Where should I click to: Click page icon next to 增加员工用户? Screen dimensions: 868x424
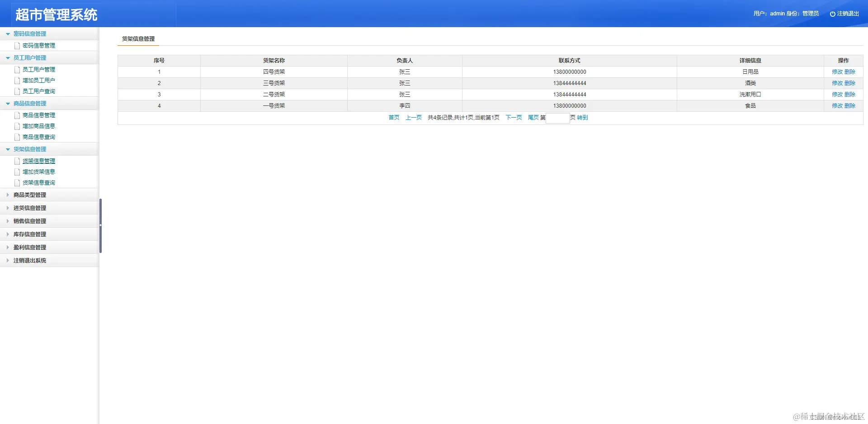[17, 81]
